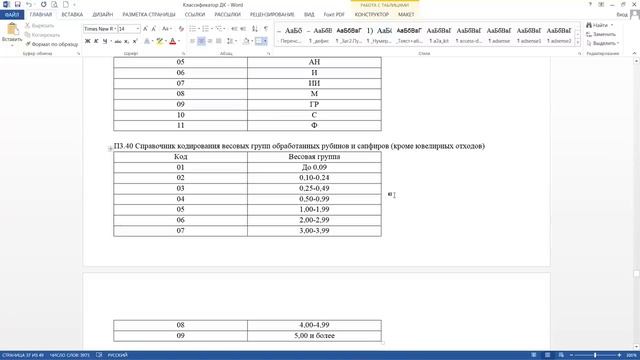Open ribbon display options icon

[601, 4]
